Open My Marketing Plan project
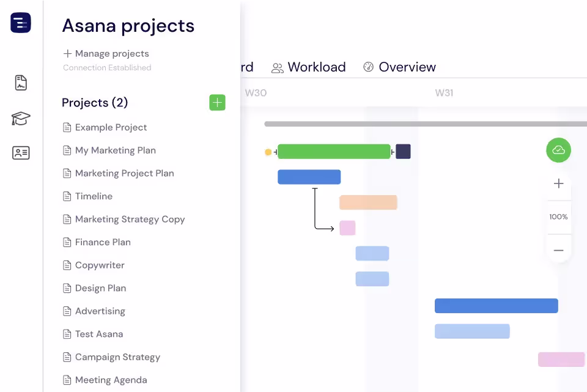Viewport: 587px width, 392px height. coord(116,150)
